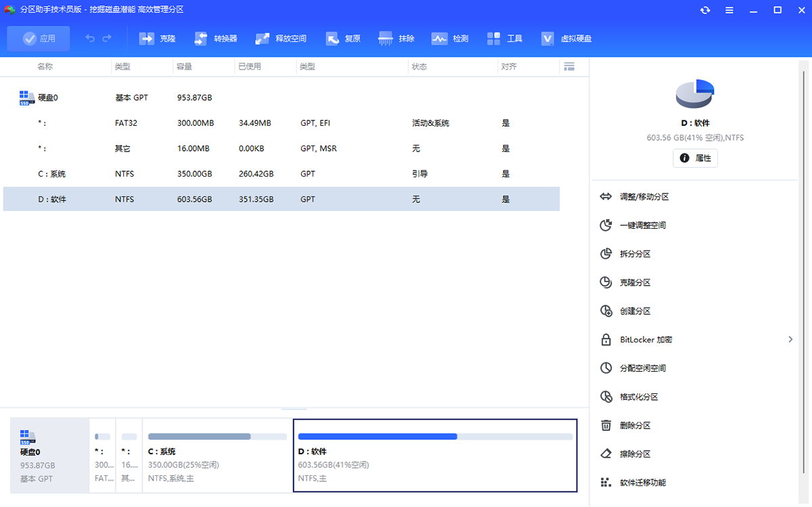Click the 硬盘0 block in disk map

(x=50, y=455)
